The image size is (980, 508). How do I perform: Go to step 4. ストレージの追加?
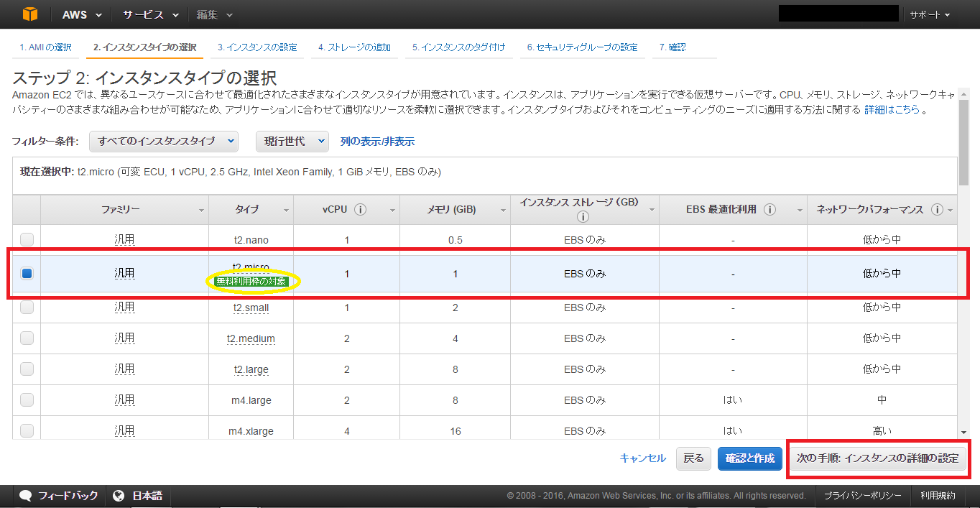[x=355, y=47]
